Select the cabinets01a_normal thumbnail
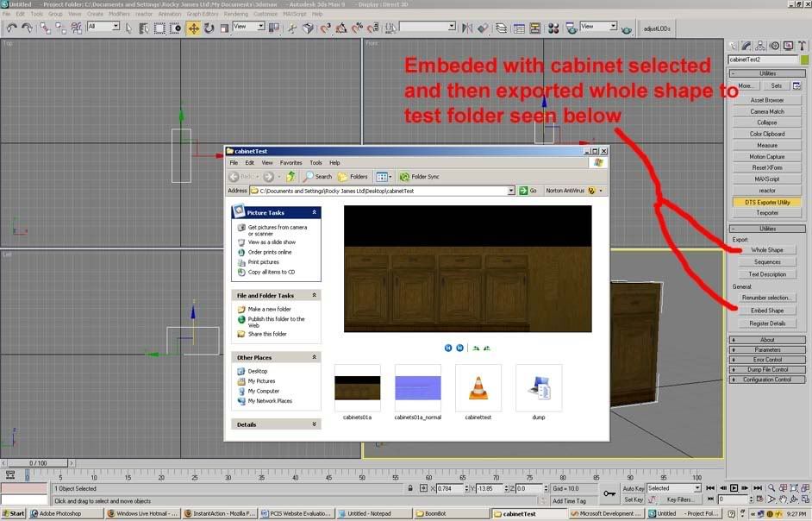This screenshot has width=812, height=521. click(x=417, y=388)
